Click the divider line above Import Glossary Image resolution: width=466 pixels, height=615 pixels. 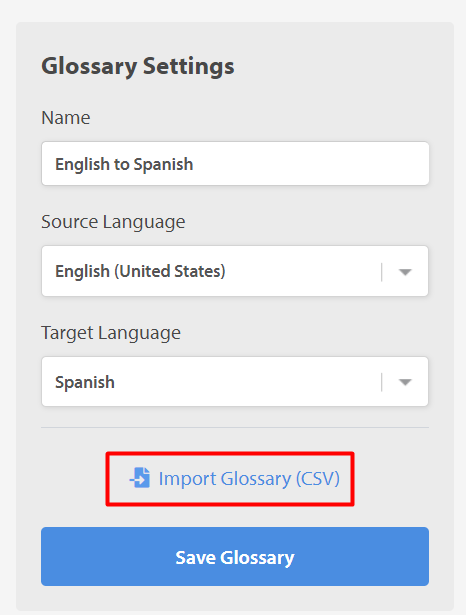[x=235, y=428]
